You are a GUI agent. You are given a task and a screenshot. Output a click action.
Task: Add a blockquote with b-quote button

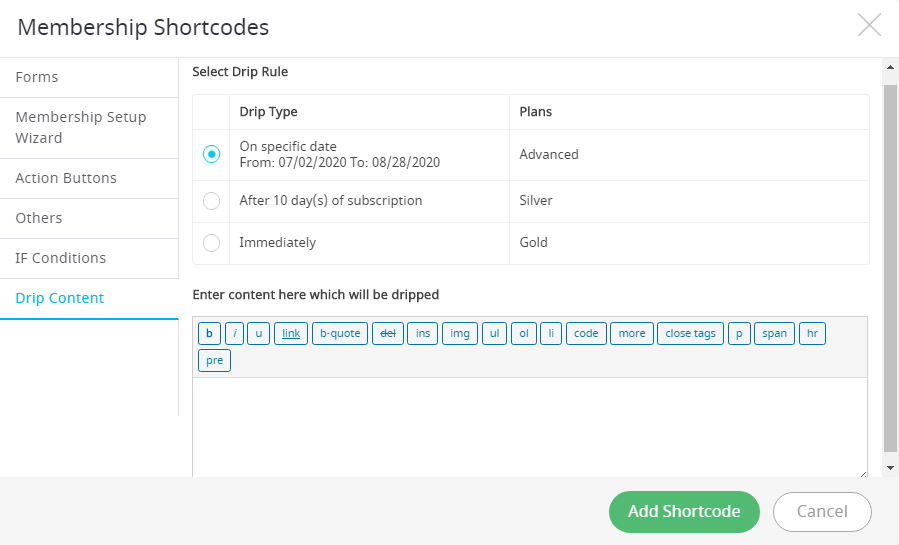(340, 334)
